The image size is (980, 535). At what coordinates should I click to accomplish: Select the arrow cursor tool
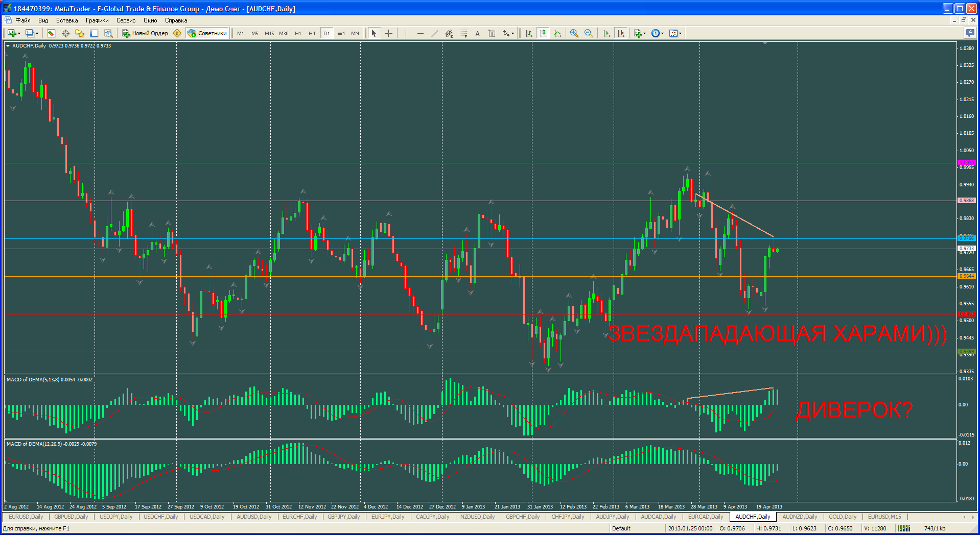pyautogui.click(x=374, y=33)
